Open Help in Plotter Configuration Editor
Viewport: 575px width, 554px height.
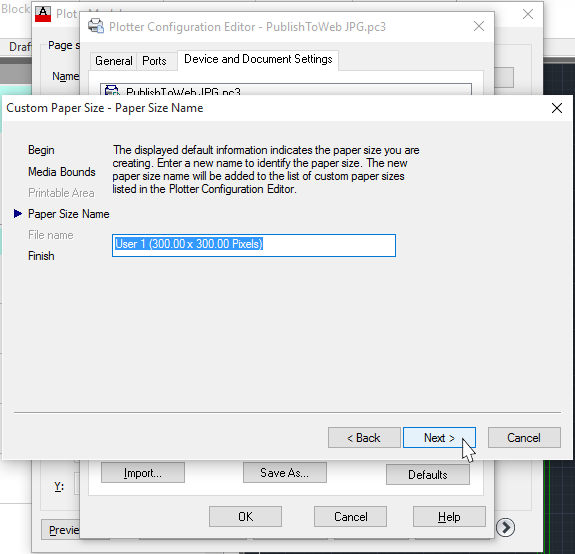pos(449,517)
